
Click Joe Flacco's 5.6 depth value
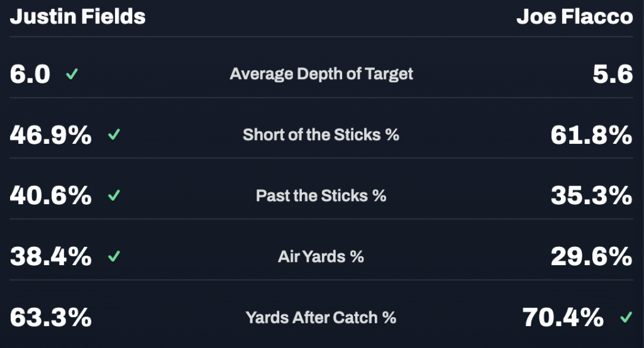coord(612,75)
